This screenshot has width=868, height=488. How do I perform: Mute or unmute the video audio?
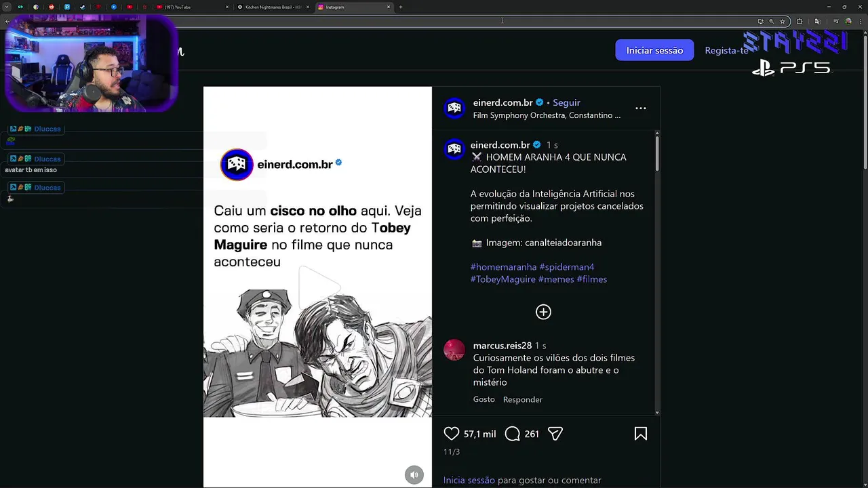coord(414,474)
